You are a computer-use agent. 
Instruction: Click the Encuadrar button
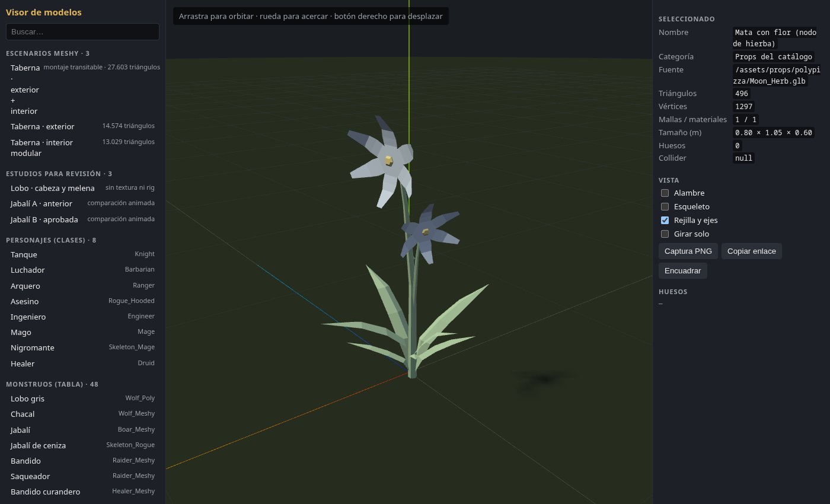(x=683, y=270)
